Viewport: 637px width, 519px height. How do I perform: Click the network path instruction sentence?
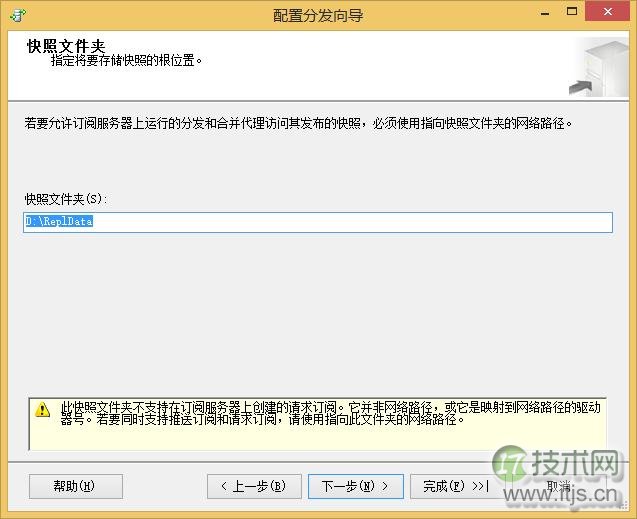point(298,123)
